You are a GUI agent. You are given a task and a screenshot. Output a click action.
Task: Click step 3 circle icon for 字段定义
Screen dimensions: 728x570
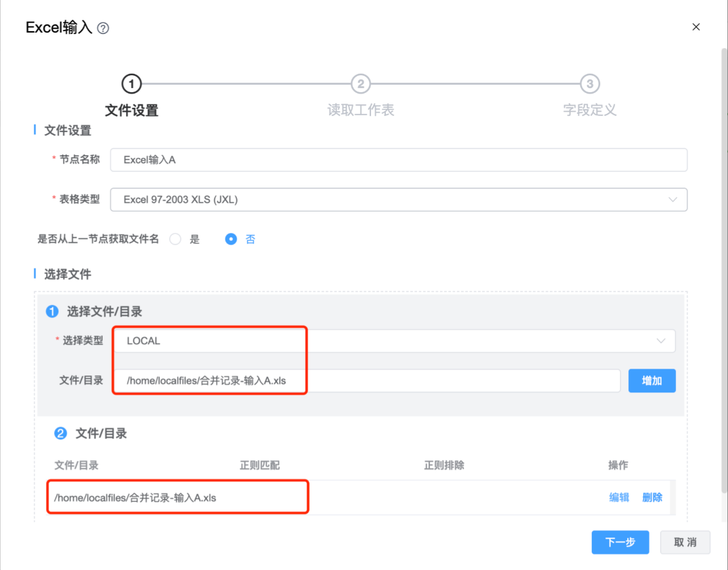590,84
